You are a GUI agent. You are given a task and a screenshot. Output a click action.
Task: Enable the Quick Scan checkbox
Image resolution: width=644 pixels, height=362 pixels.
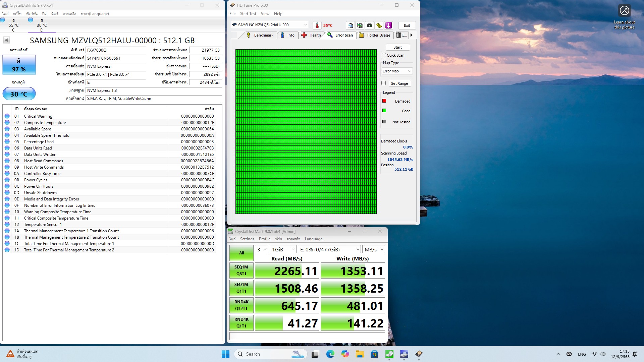384,55
